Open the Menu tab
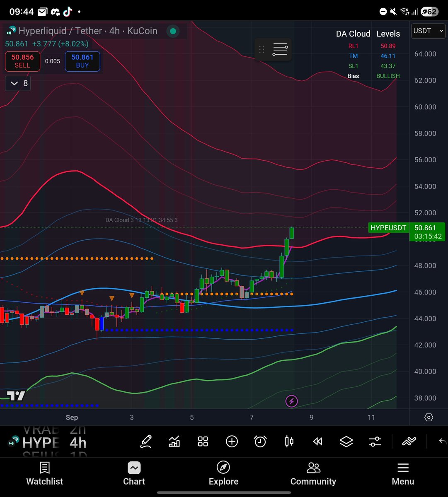448x497 pixels. pyautogui.click(x=403, y=474)
